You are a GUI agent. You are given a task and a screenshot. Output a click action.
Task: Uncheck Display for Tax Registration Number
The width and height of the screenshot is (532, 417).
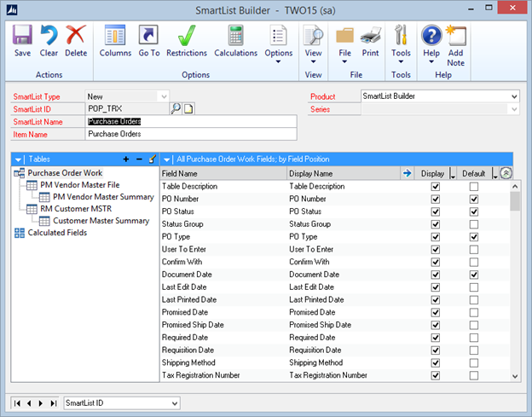click(x=436, y=375)
